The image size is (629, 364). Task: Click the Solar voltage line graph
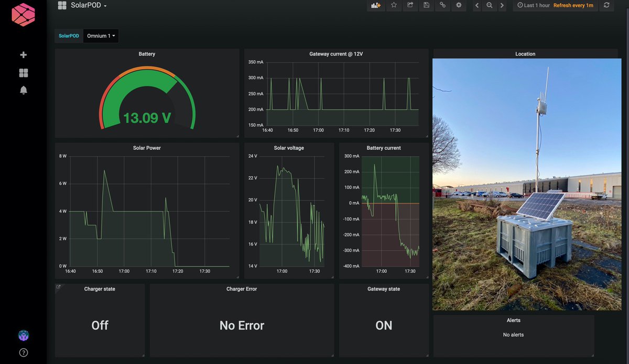click(x=292, y=211)
